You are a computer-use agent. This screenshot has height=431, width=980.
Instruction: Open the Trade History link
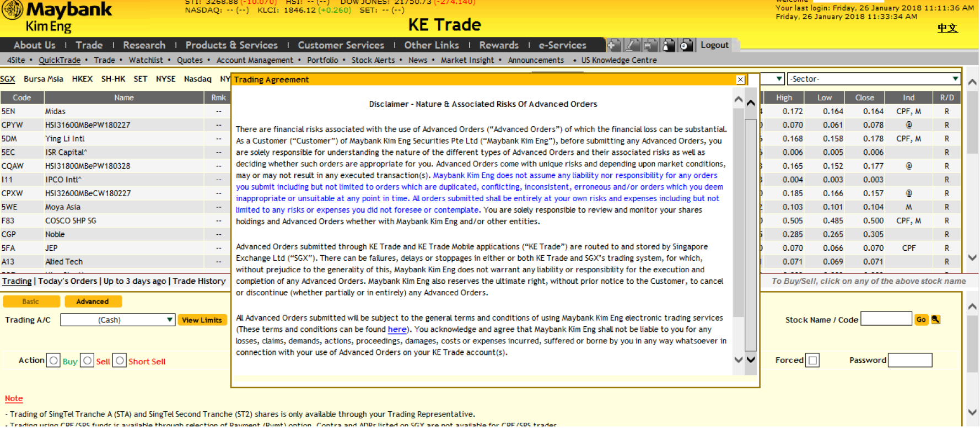pyautogui.click(x=199, y=282)
